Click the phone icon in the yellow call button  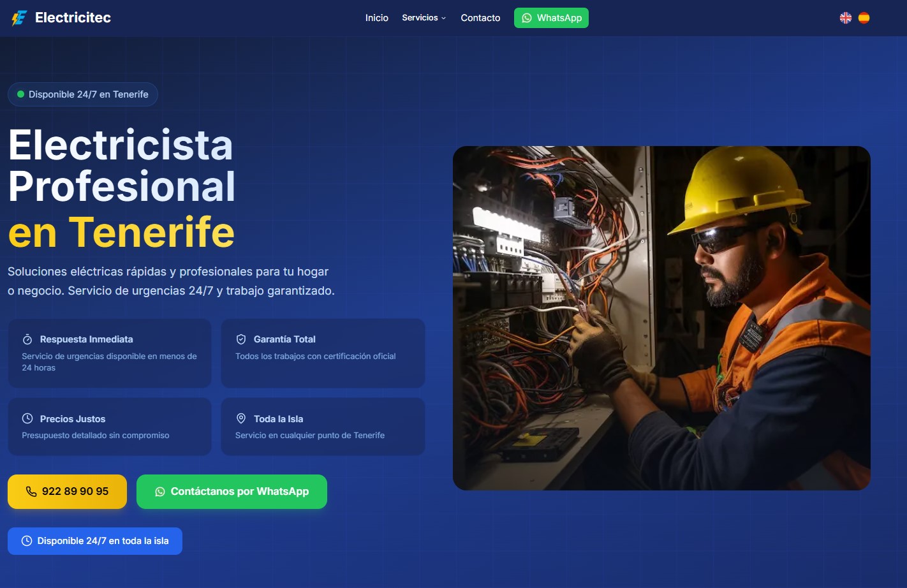31,492
